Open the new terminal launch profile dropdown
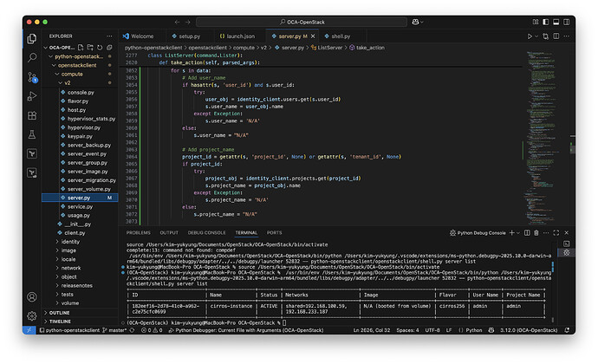Viewport: 598px width, 364px height. click(518, 233)
